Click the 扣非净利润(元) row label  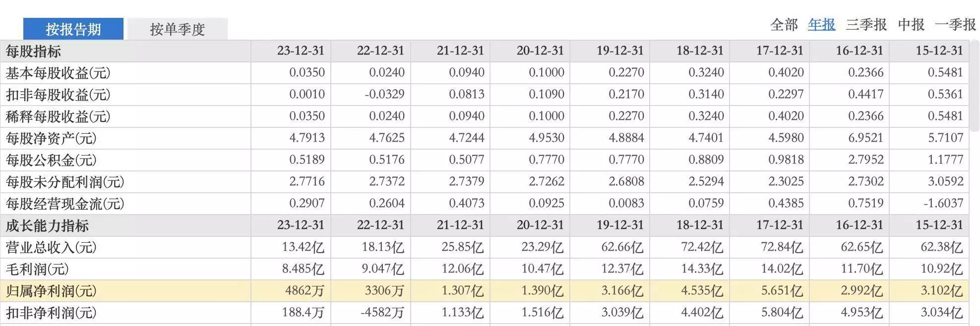pyautogui.click(x=51, y=313)
